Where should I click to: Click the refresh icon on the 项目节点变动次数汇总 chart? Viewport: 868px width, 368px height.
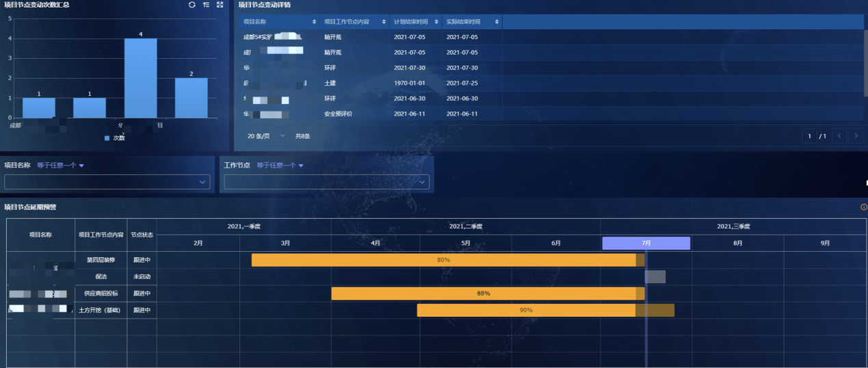click(x=192, y=5)
